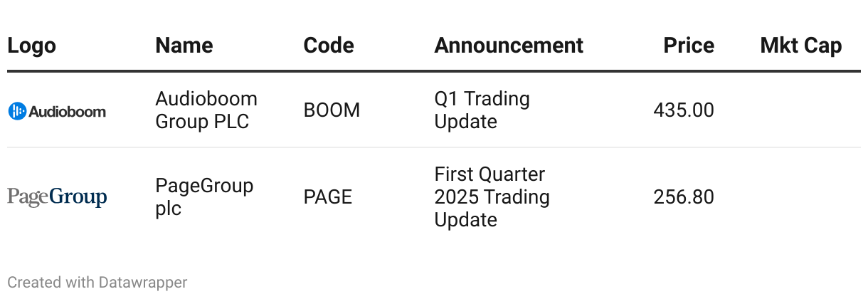Click the blue sound-wave icon in Audioboom logo
Screen dimensions: 868x299
(17, 111)
